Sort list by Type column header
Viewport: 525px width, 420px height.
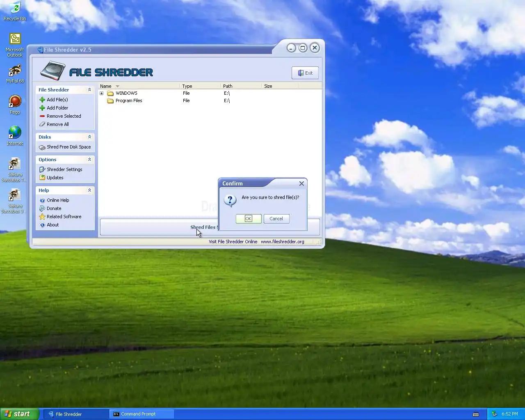(201, 86)
